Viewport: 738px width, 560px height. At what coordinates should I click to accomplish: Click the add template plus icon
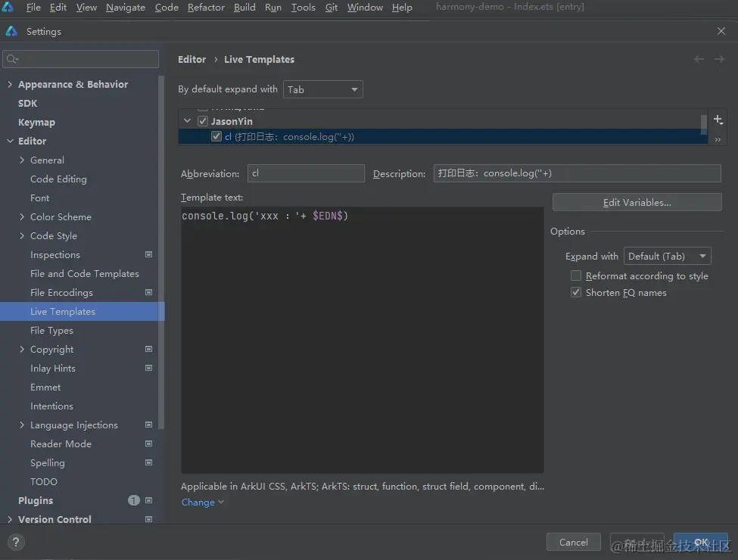[x=718, y=120]
